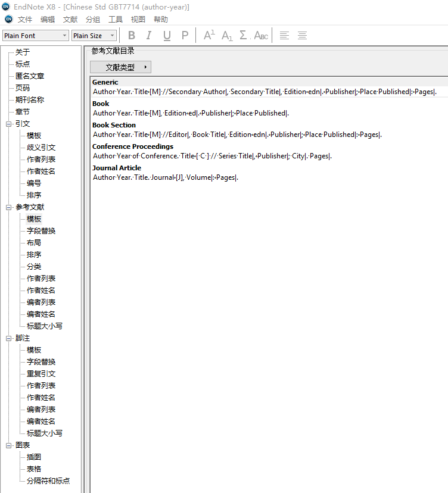Open the 分组 menu

(x=93, y=20)
